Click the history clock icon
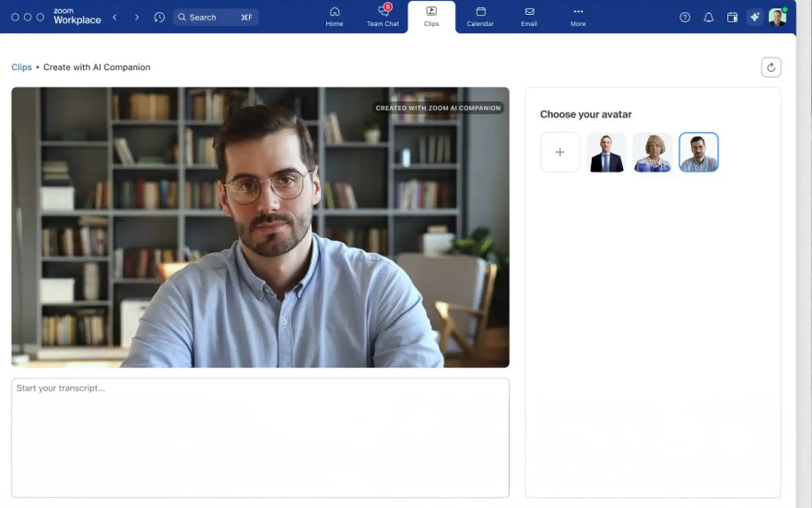This screenshot has width=812, height=508. pyautogui.click(x=159, y=17)
